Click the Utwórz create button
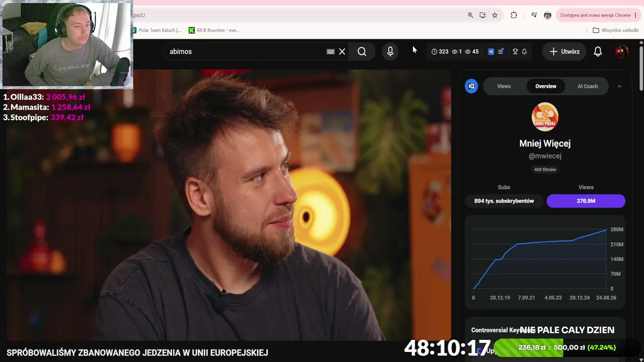The image size is (644, 362). 565,51
